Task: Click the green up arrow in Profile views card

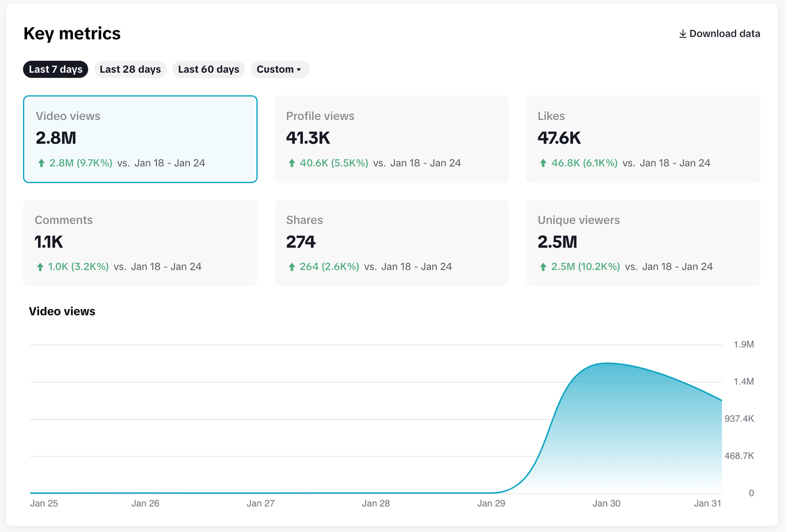Action: click(x=292, y=163)
